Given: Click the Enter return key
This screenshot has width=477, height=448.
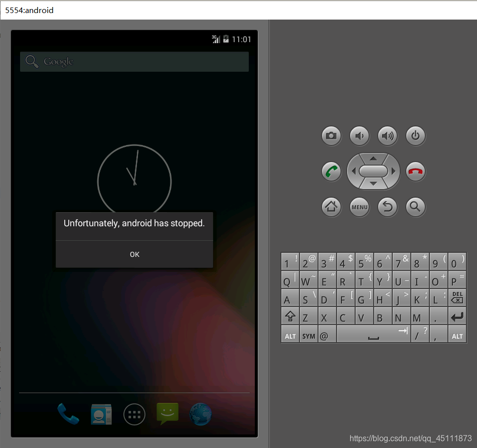Looking at the screenshot, I should click(x=457, y=316).
